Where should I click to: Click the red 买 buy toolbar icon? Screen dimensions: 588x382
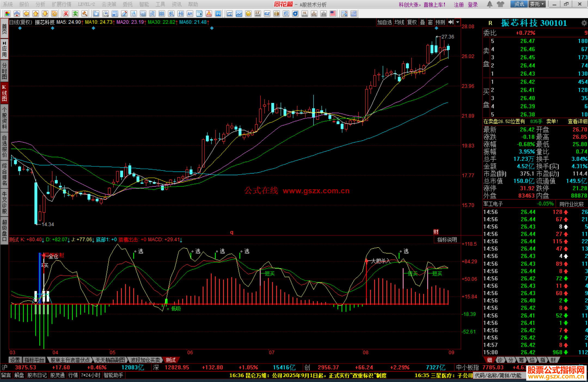(x=66, y=14)
